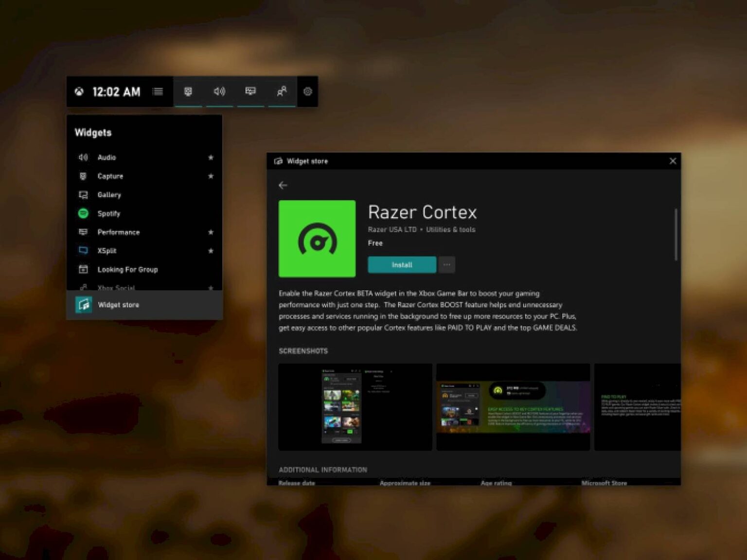
Task: Click ADDITIONAL INFORMATION heading
Action: coord(323,470)
